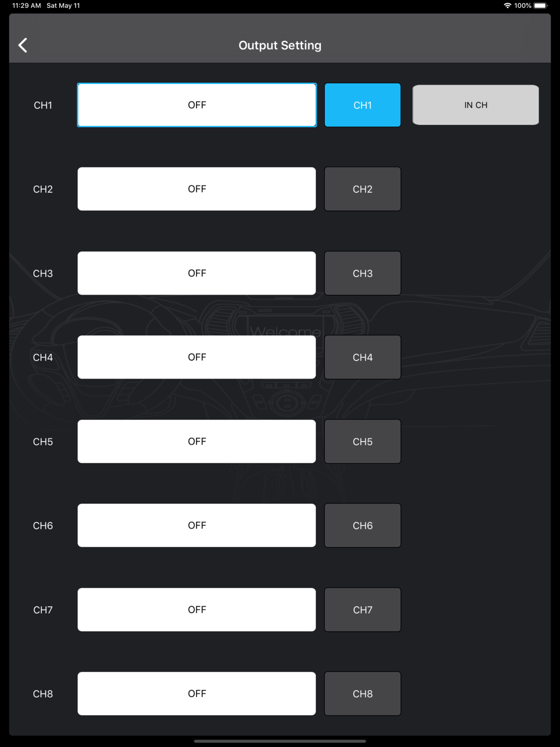Toggle the gray CH3 channel button

click(362, 273)
